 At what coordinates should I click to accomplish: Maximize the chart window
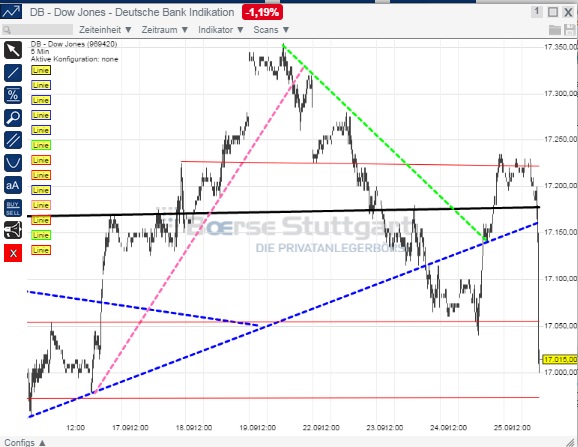[553, 12]
